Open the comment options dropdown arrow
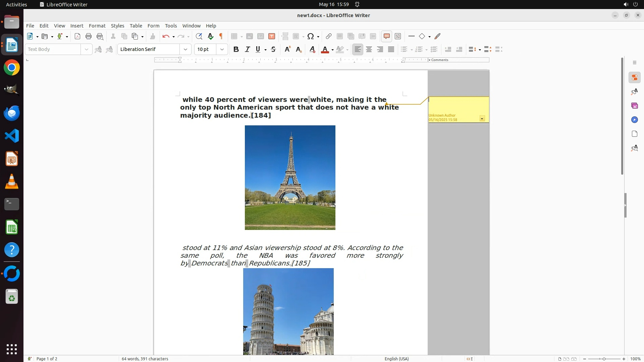Viewport: 644px width, 362px height. [482, 119]
